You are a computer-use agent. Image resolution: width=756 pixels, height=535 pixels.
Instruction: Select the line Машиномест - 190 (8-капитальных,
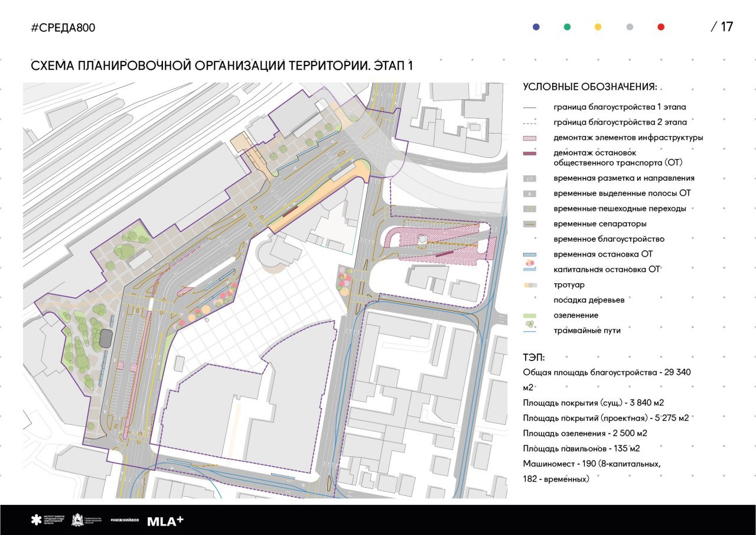(x=592, y=463)
